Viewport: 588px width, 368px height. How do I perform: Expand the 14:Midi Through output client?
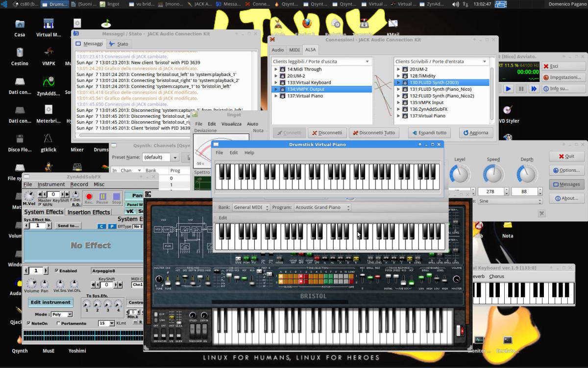pos(276,69)
